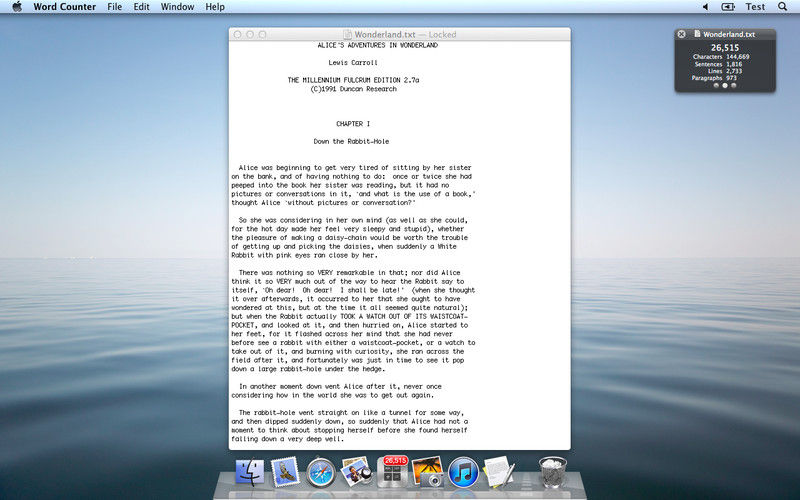This screenshot has width=800, height=500.
Task: Click the document proxy icon in title bar
Action: [x=347, y=34]
